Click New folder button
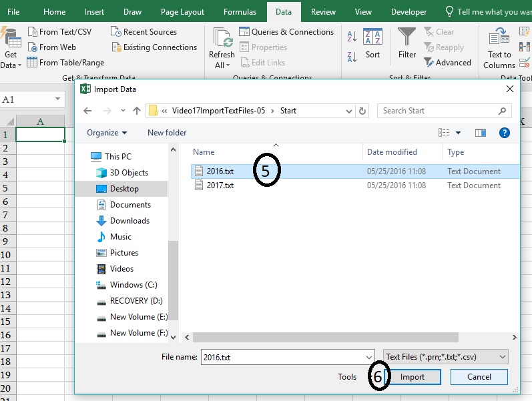This screenshot has width=532, height=401. tap(167, 133)
